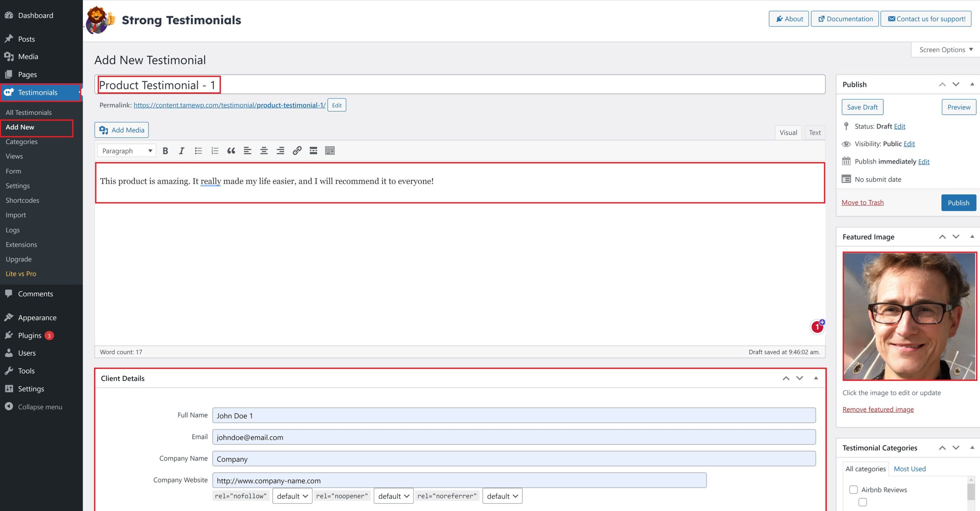
Task: Align text right
Action: [280, 151]
